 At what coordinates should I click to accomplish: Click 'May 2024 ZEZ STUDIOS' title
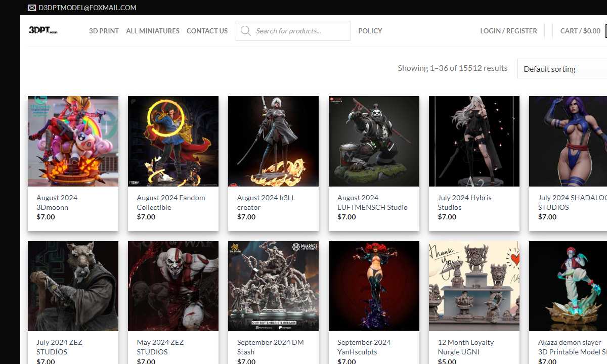pyautogui.click(x=160, y=347)
